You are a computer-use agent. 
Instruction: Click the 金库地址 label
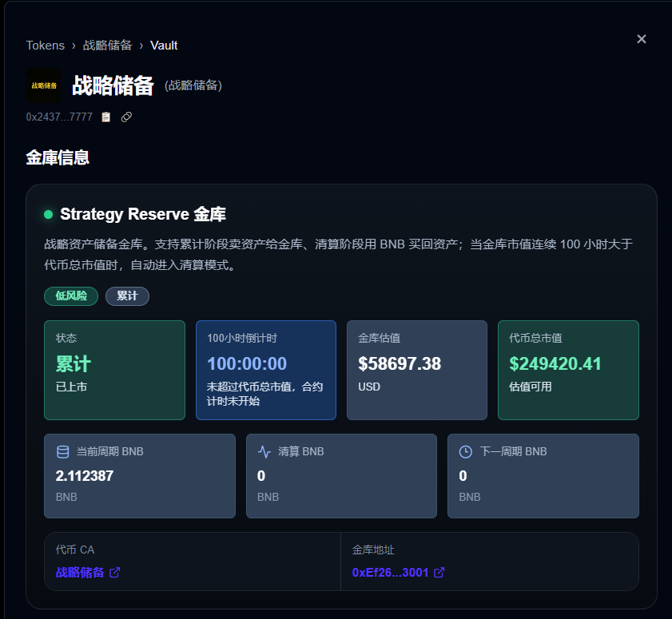click(x=373, y=550)
